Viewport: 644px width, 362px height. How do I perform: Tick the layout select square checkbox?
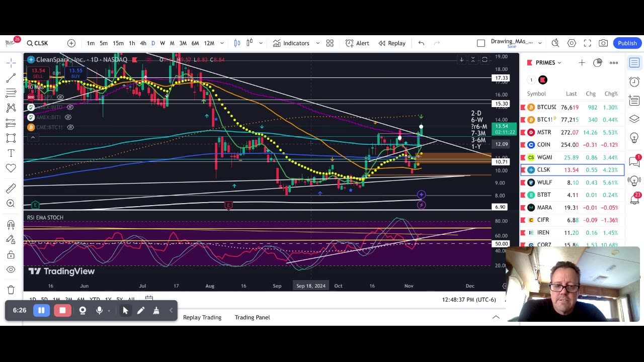click(481, 43)
